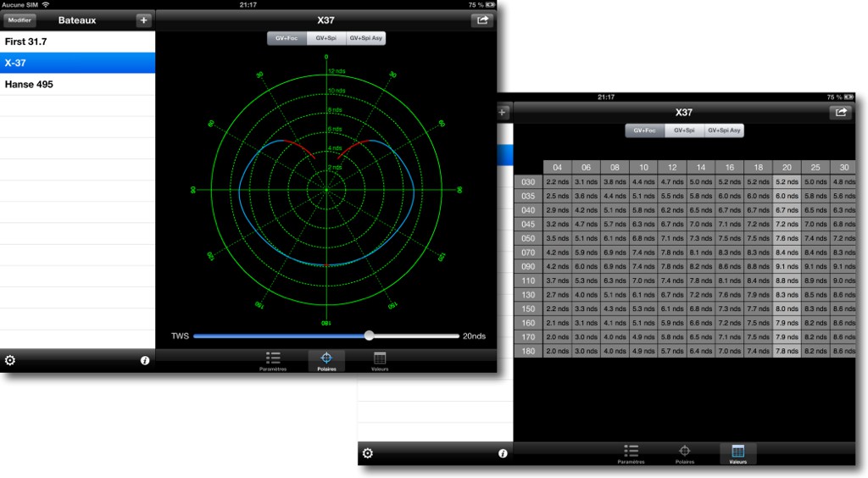Select column header 25 in values table

pyautogui.click(x=815, y=168)
